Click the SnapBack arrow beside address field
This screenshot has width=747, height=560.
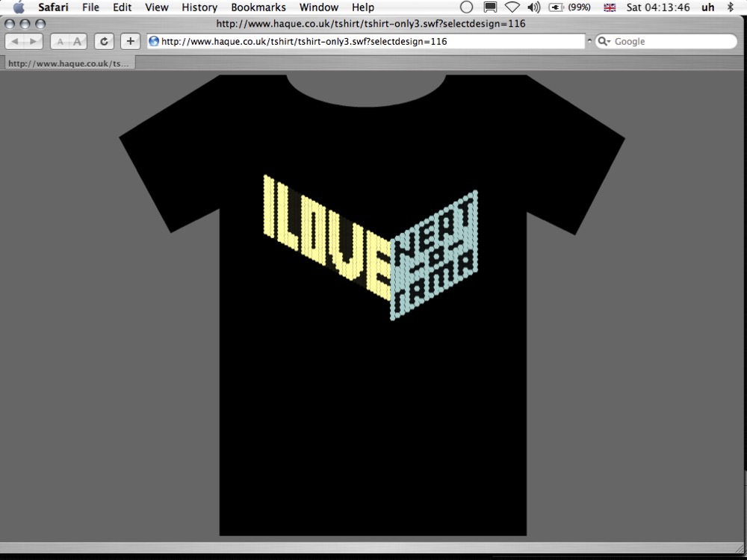coord(589,41)
